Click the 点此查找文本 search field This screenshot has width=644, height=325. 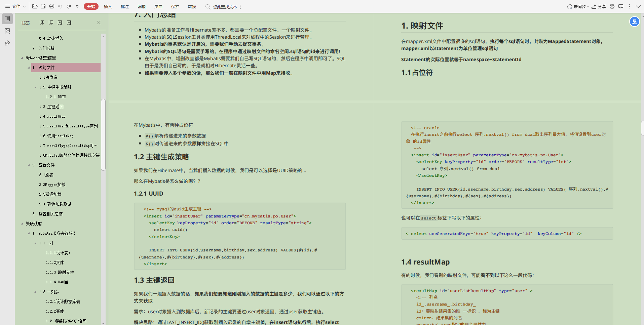(x=225, y=7)
